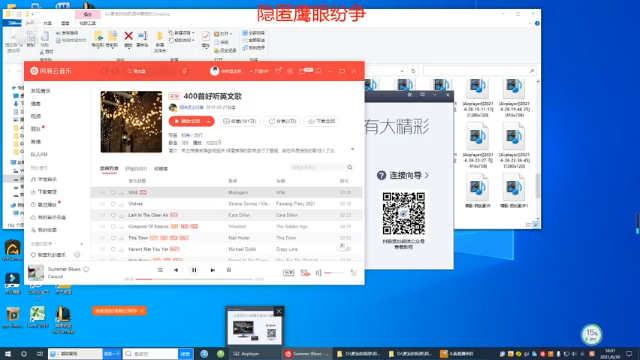
Task: Click the share playlist button
Action: tap(282, 121)
